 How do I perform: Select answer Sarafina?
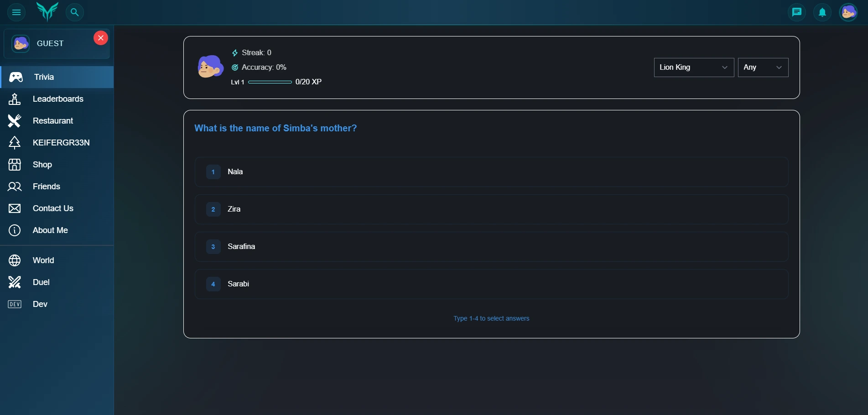point(491,247)
